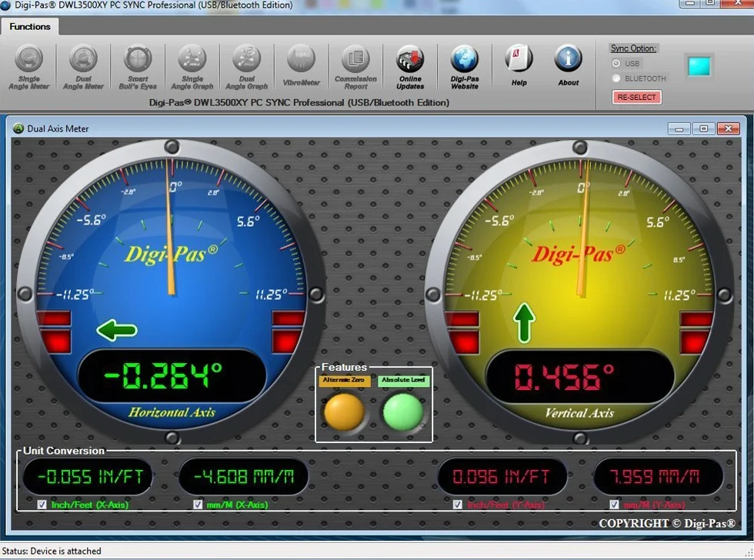
Task: Click the Alternate Zero label
Action: pos(344,381)
